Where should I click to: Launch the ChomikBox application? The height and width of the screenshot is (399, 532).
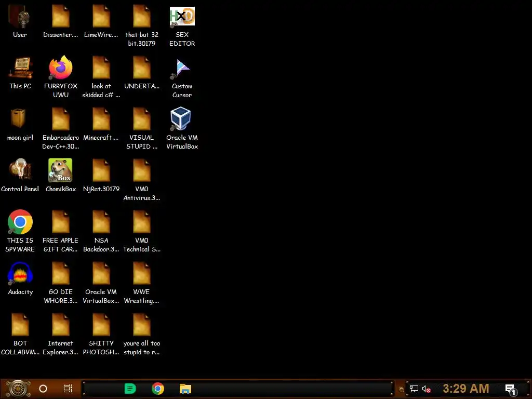coord(60,176)
